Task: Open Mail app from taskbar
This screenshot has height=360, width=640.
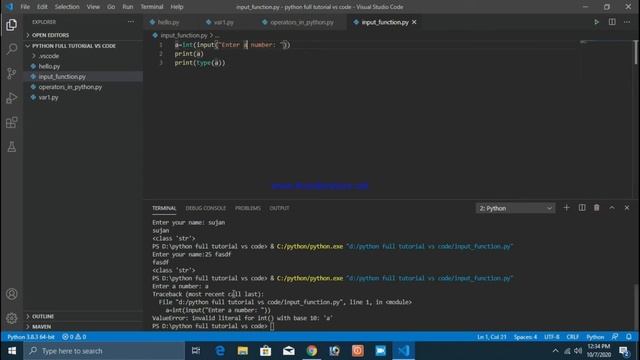Action: click(289, 351)
